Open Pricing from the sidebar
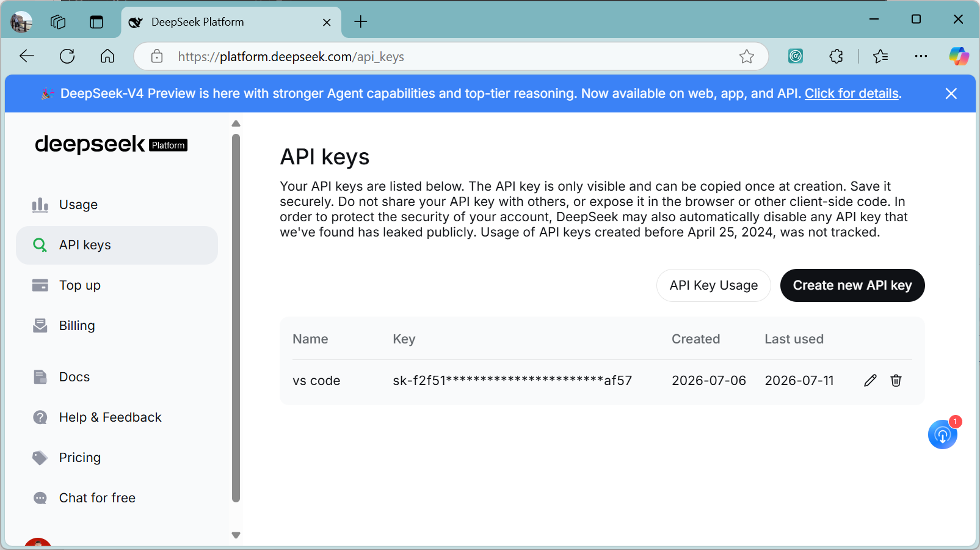This screenshot has width=980, height=550. (x=117, y=458)
